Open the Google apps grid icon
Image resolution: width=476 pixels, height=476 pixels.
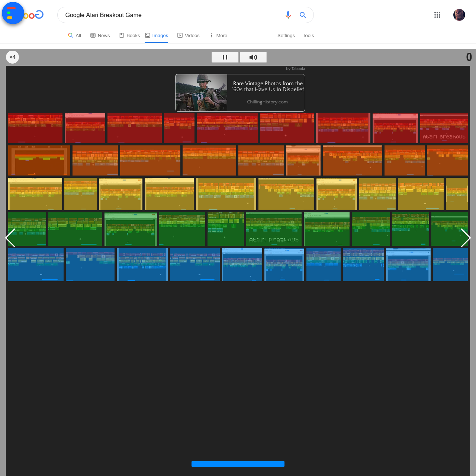tap(437, 15)
